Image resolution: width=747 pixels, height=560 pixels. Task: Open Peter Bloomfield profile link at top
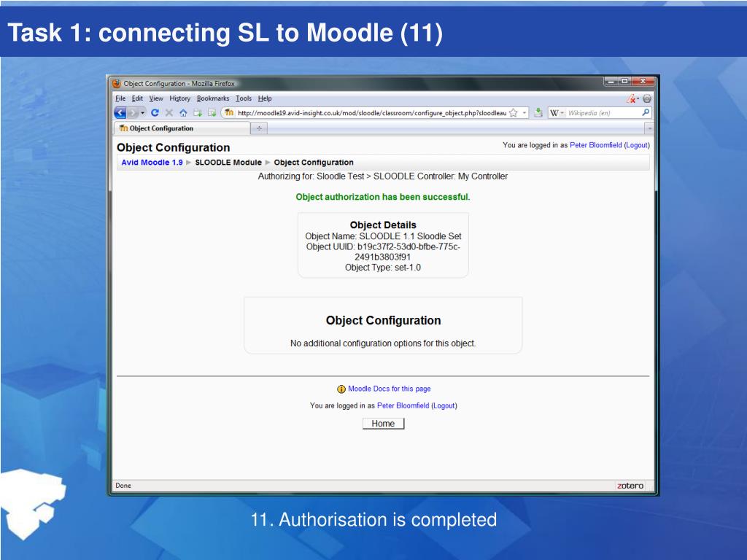[595, 145]
